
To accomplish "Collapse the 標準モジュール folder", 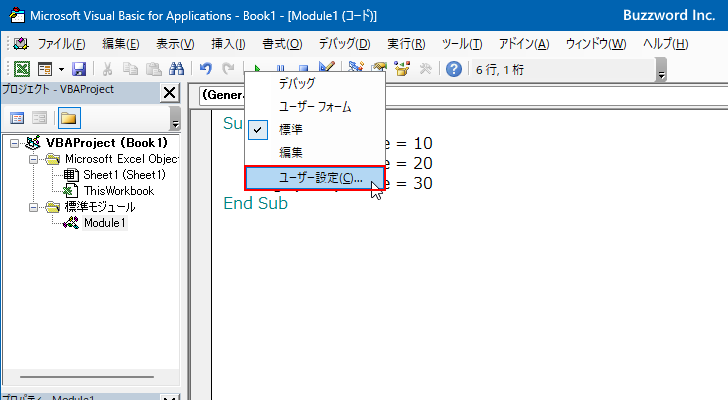I will click(x=33, y=207).
